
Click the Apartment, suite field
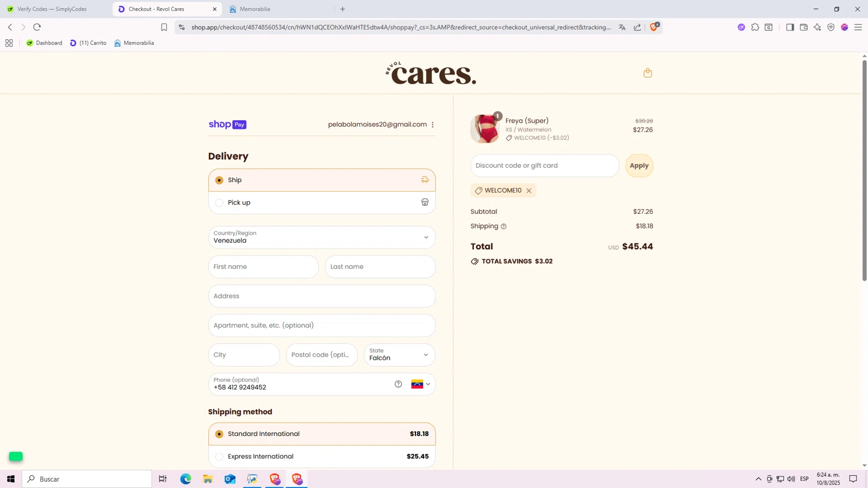coord(322,326)
